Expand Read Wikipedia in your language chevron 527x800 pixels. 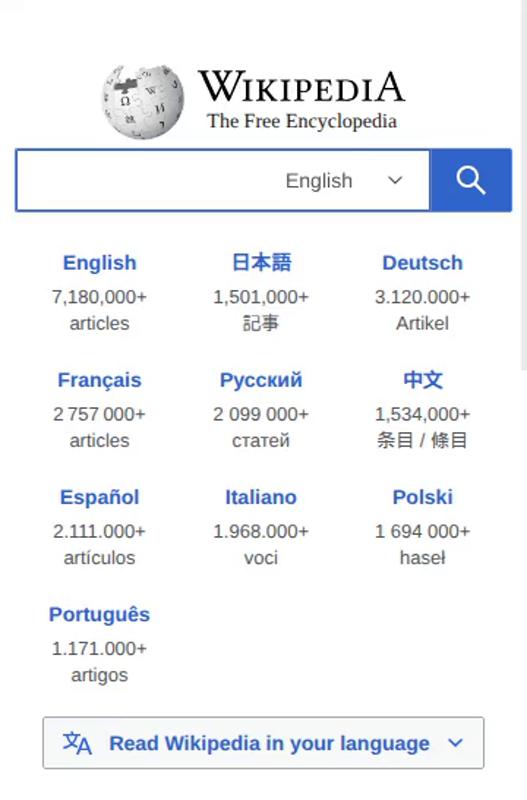455,743
